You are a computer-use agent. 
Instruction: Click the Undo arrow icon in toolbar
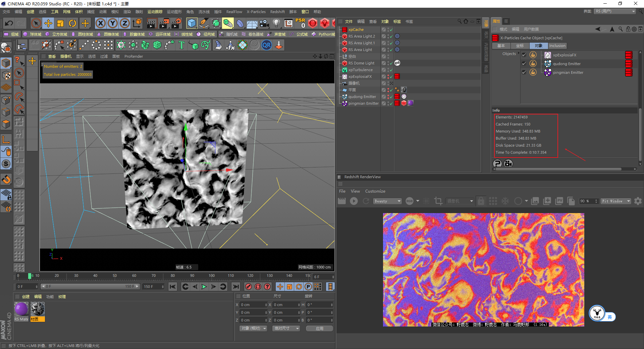9,23
